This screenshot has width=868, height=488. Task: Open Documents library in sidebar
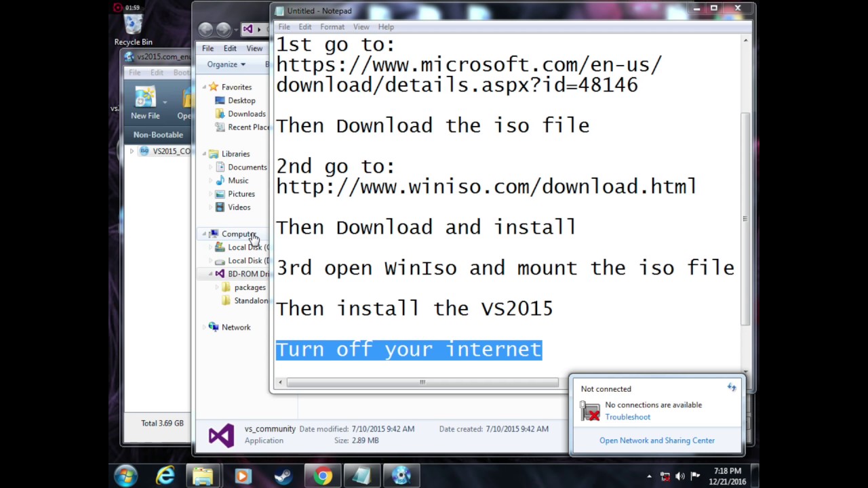pyautogui.click(x=241, y=167)
